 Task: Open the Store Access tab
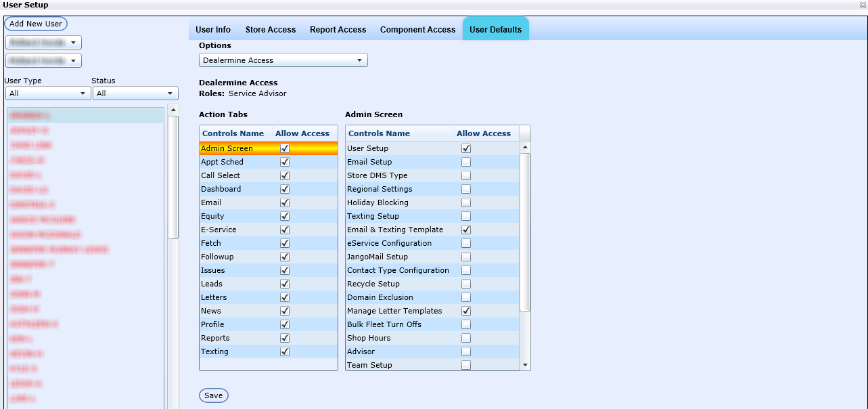[x=271, y=30]
